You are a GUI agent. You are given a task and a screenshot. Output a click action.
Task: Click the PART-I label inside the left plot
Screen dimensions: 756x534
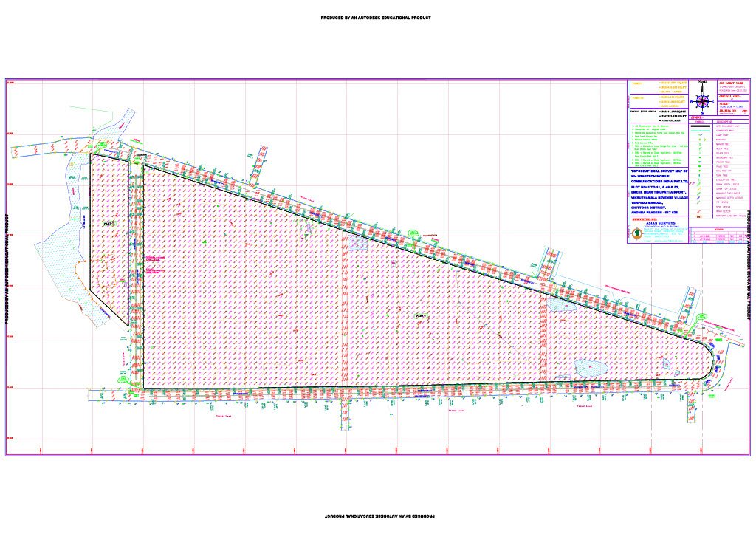[109, 223]
